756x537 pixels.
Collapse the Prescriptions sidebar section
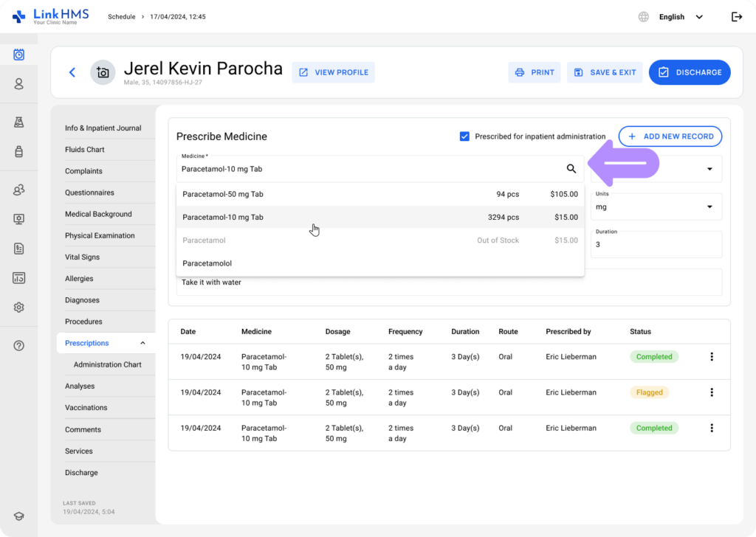pos(142,343)
